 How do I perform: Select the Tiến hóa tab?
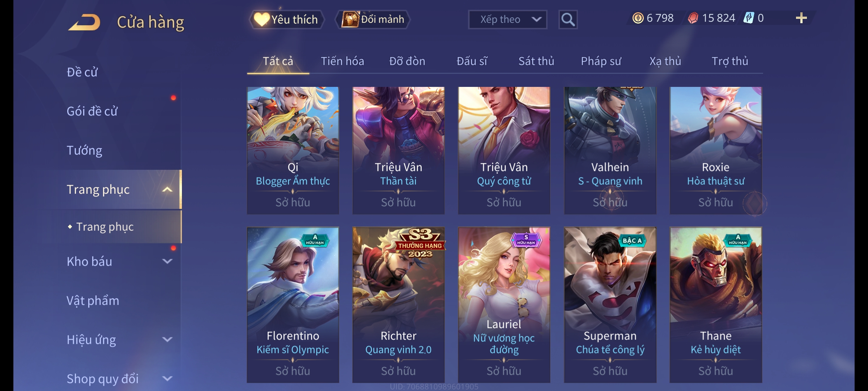coord(342,61)
